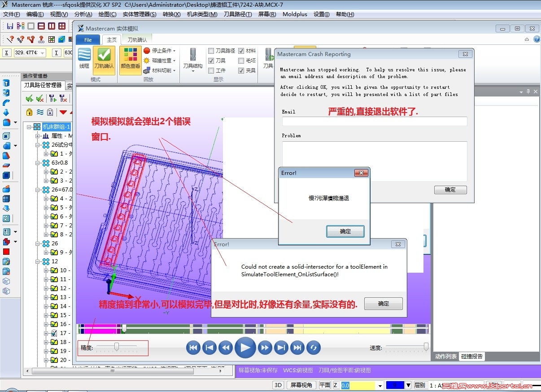Uncheck the 刀具 display checkbox

click(211, 61)
